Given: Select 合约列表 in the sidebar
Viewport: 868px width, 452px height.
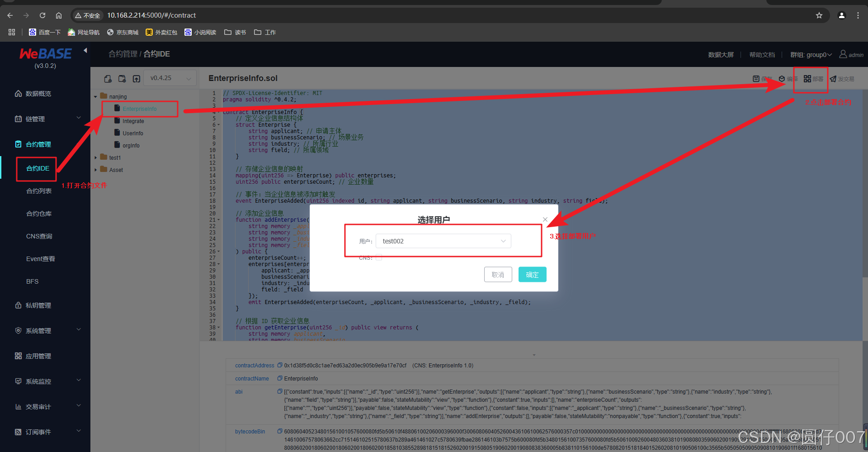Looking at the screenshot, I should point(39,191).
